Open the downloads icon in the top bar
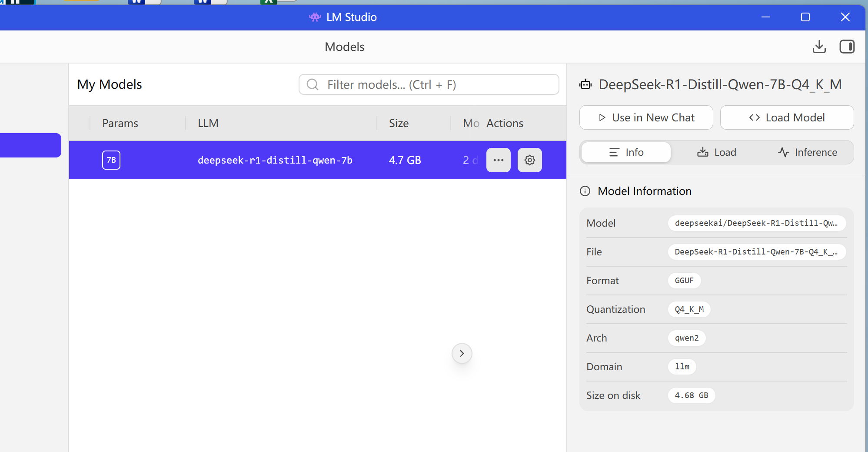This screenshot has width=868, height=452. [x=819, y=47]
